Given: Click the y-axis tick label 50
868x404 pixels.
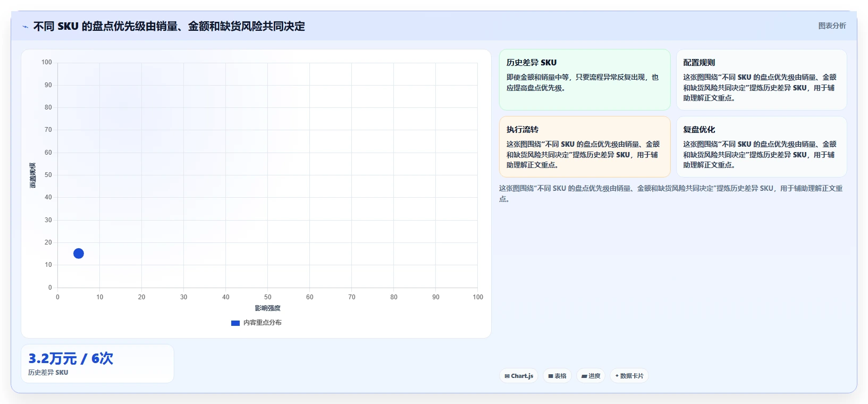Looking at the screenshot, I should [48, 175].
